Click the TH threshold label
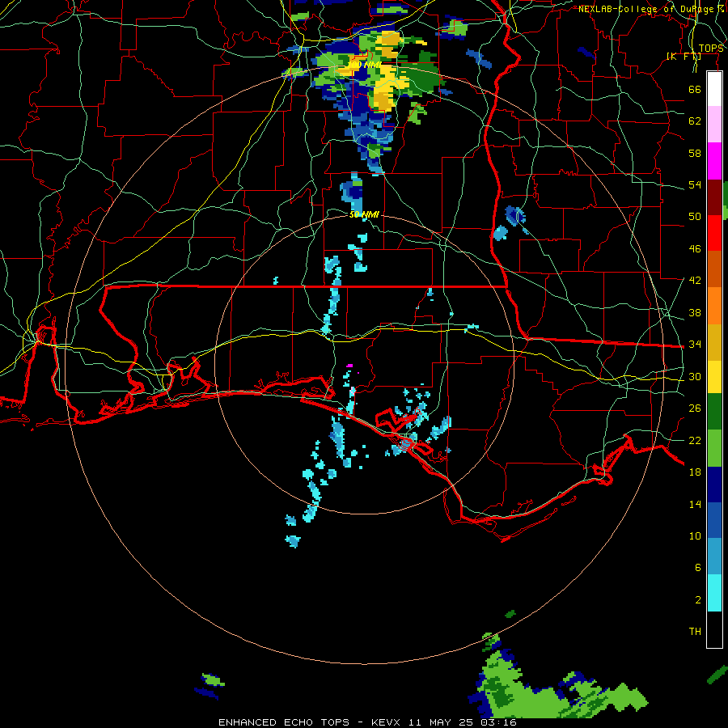Image resolution: width=728 pixels, height=728 pixels. (x=695, y=632)
